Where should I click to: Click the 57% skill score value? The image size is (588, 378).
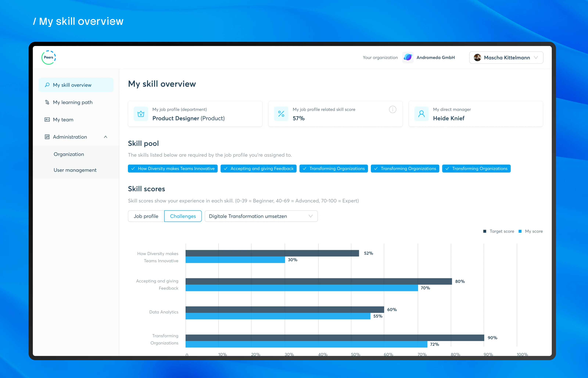pos(298,118)
